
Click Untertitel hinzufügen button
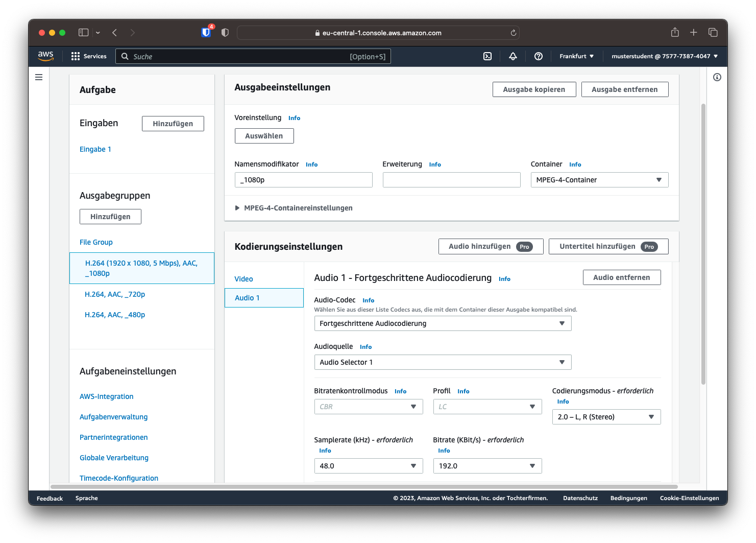608,246
